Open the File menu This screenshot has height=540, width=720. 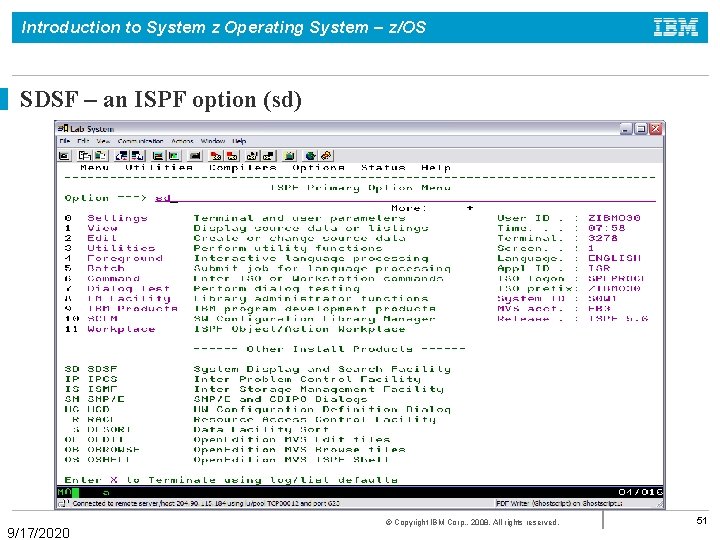[x=65, y=141]
